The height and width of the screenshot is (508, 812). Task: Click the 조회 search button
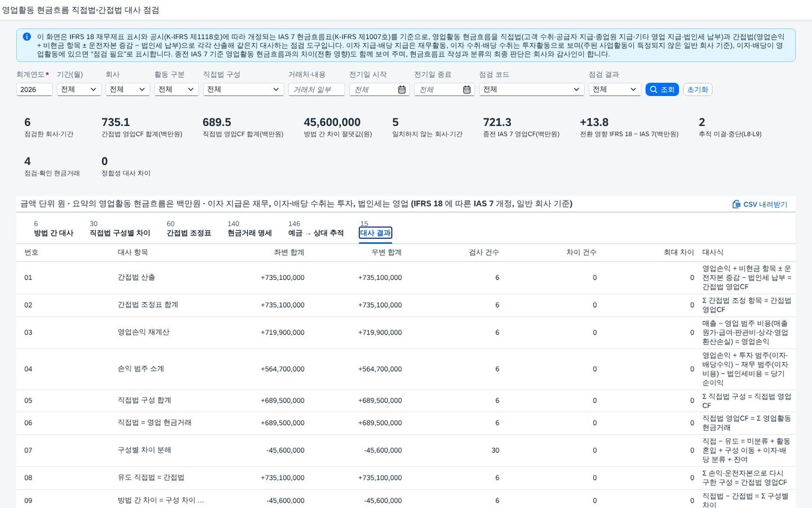662,89
